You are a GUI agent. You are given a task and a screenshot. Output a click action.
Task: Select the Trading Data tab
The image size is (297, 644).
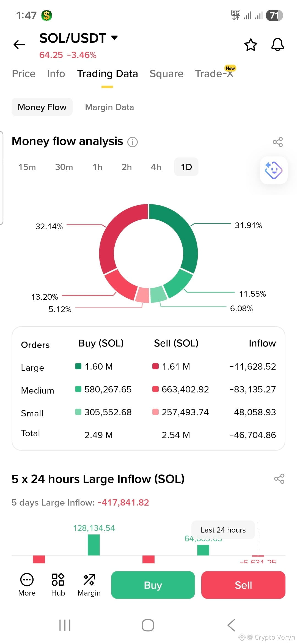coord(107,74)
